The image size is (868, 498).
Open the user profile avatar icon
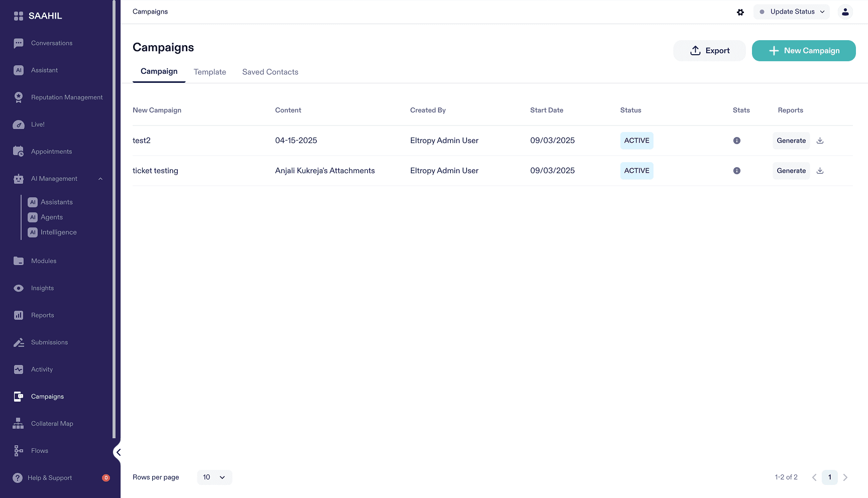(x=845, y=12)
